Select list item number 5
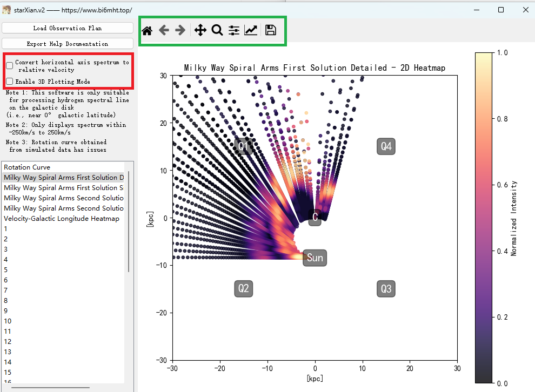Image resolution: width=535 pixels, height=392 pixels. click(6, 270)
